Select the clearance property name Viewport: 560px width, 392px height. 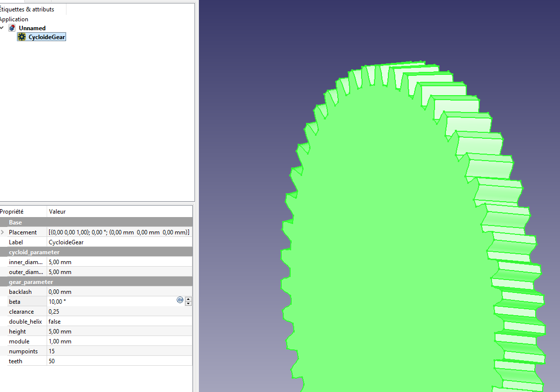21,312
